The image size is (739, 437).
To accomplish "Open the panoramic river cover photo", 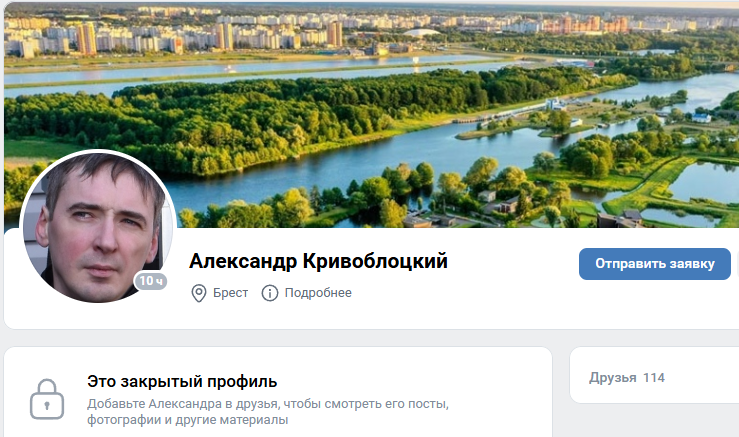I will (x=371, y=115).
